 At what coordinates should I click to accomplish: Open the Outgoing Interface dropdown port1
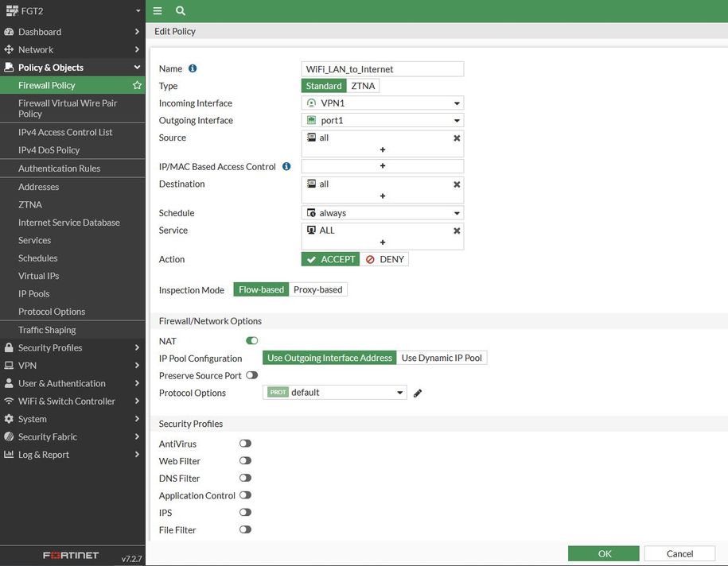pyautogui.click(x=383, y=120)
